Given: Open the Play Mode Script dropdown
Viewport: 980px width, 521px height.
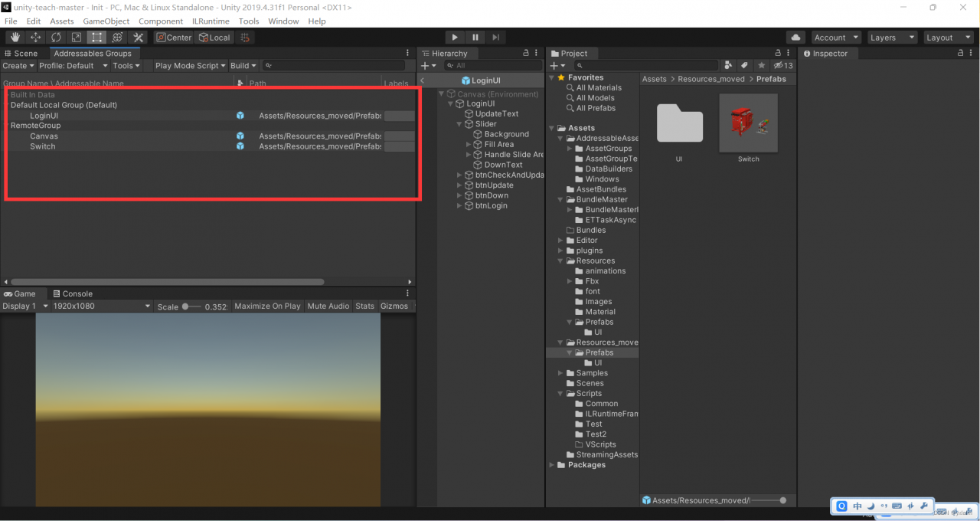Looking at the screenshot, I should 191,66.
